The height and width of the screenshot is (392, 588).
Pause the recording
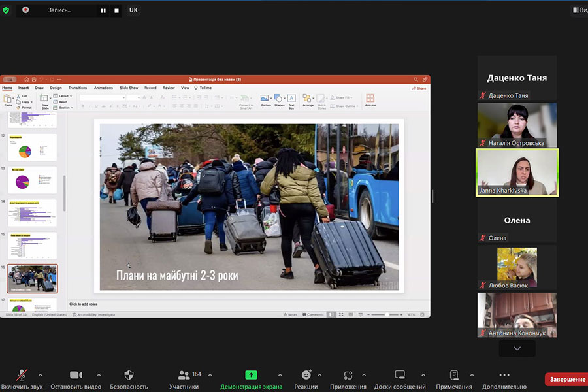coord(103,10)
